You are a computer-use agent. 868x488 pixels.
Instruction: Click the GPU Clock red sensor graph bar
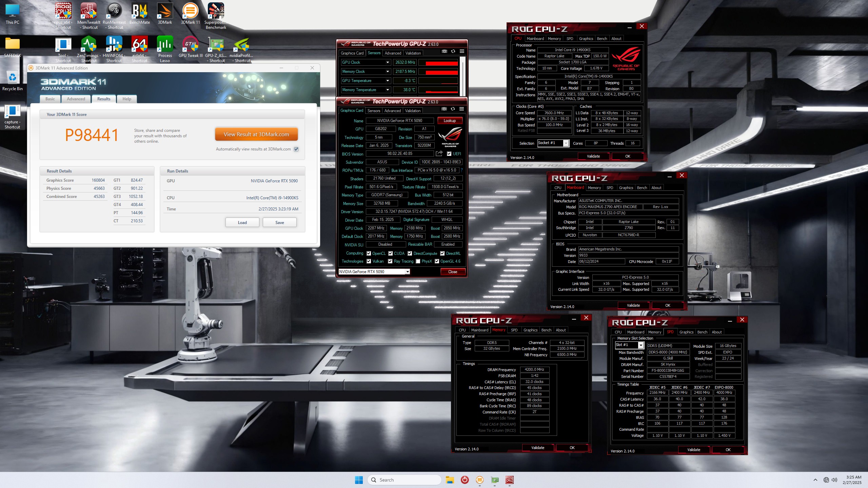(x=438, y=62)
